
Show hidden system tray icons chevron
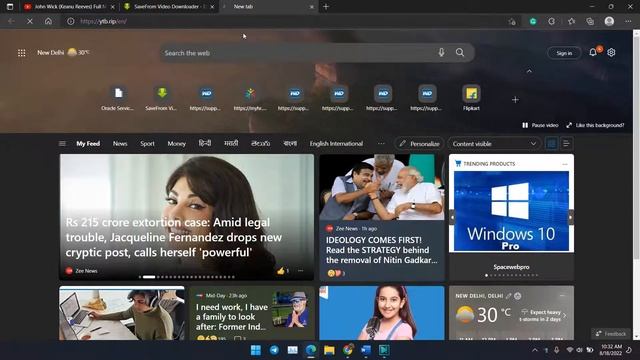[535, 350]
